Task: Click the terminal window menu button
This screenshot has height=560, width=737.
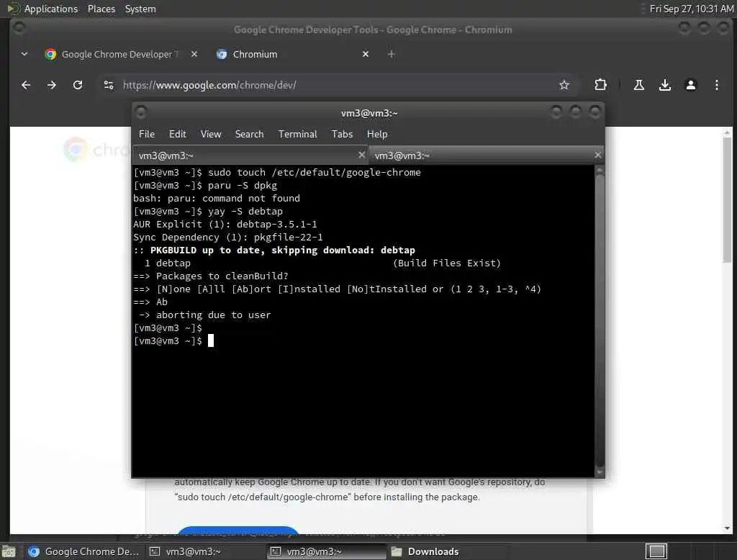Action: coord(140,112)
